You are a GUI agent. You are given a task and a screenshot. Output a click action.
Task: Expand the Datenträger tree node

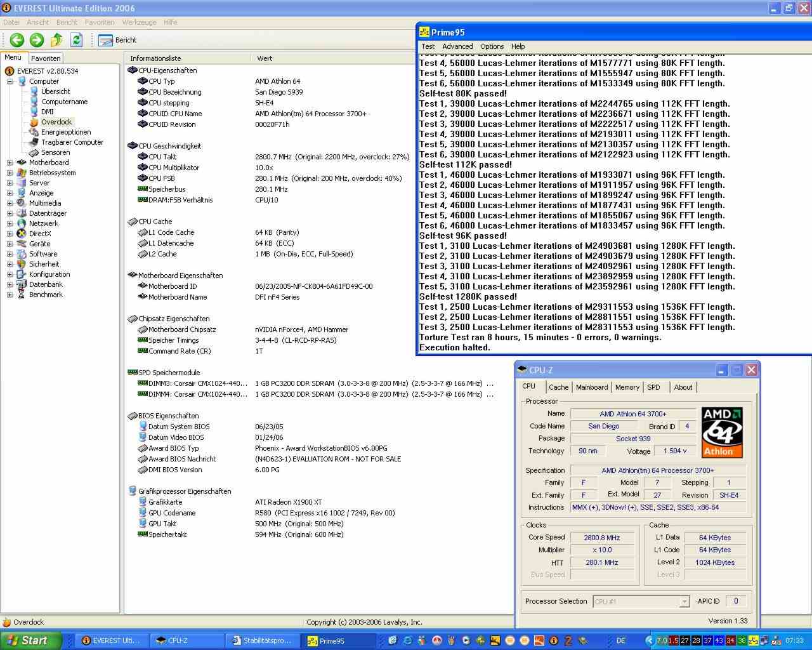tap(10, 213)
